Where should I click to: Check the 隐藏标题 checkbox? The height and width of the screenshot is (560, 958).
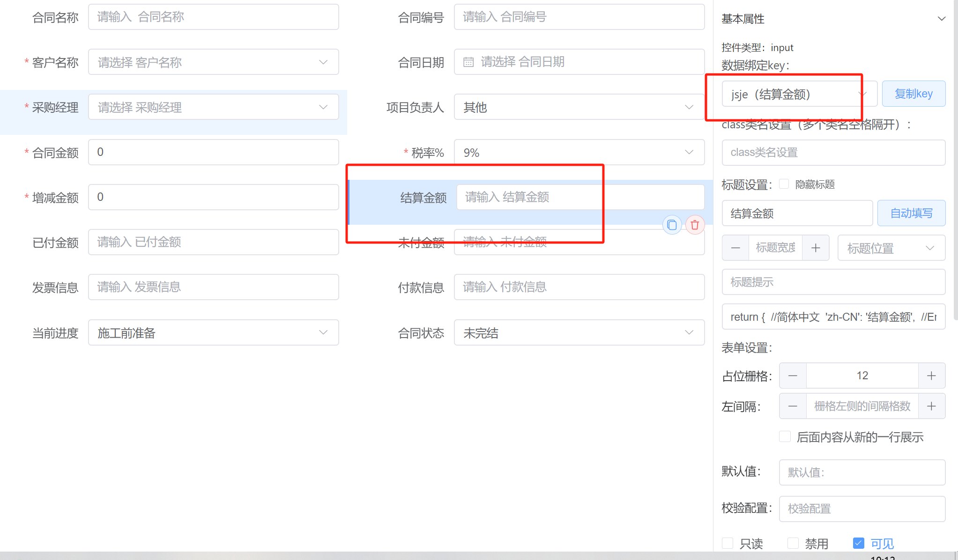(x=784, y=184)
